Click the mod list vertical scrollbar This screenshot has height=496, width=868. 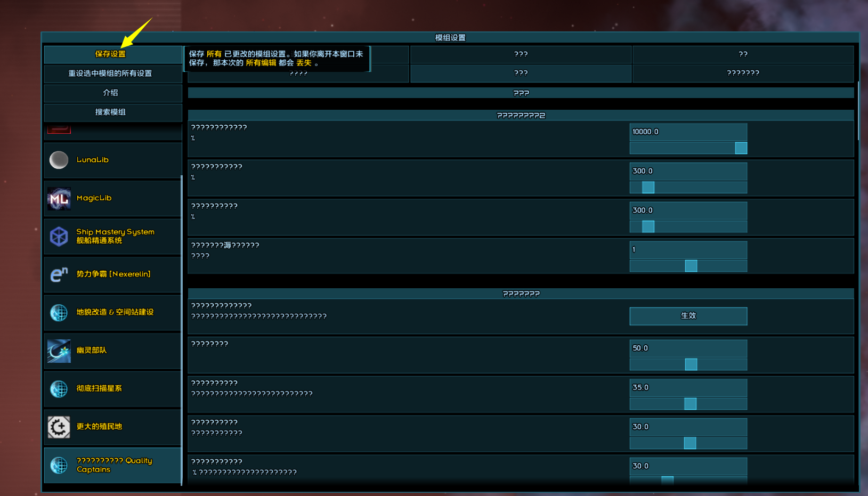click(182, 330)
